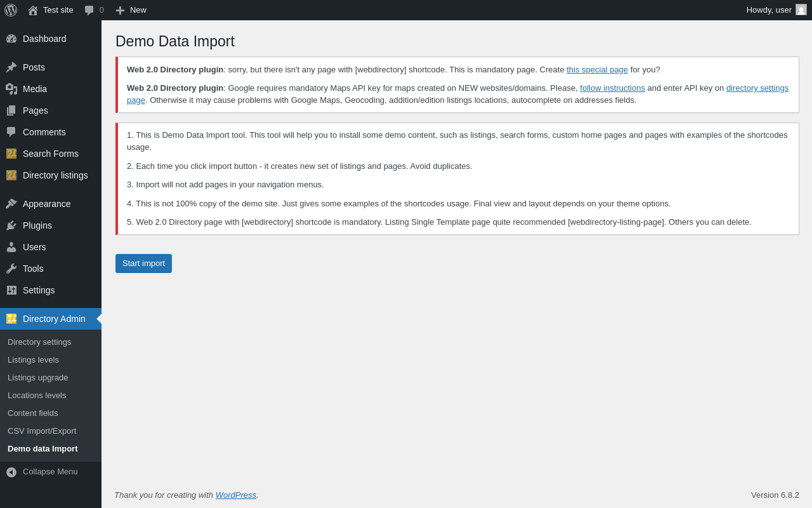The image size is (812, 508).
Task: Click Test site name in admin bar
Action: click(x=58, y=10)
